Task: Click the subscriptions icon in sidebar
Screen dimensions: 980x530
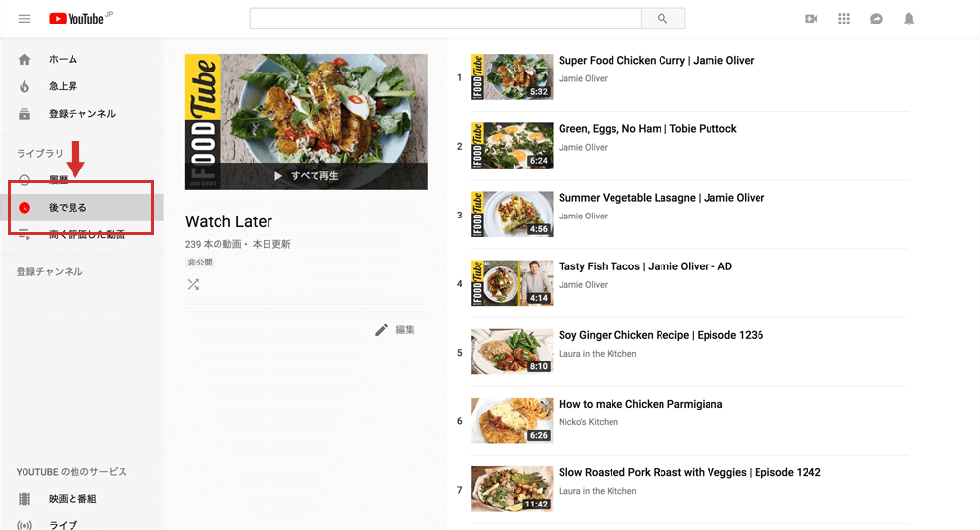Action: pyautogui.click(x=24, y=114)
